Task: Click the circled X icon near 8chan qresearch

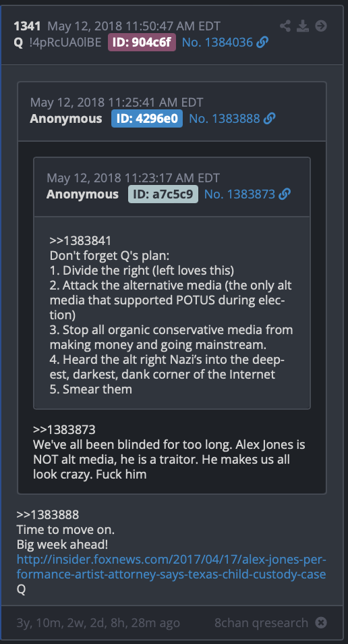Action: (321, 622)
